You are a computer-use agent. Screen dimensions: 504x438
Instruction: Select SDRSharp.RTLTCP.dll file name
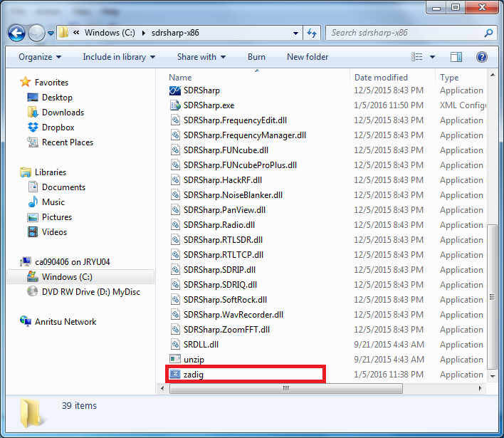224,255
